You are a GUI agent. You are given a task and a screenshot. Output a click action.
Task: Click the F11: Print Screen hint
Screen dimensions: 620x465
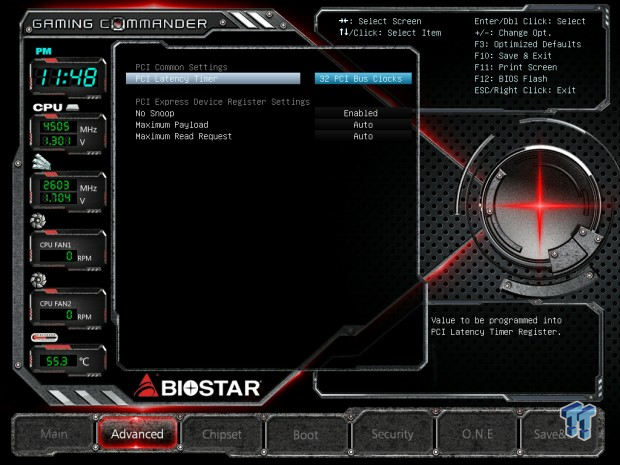(516, 67)
